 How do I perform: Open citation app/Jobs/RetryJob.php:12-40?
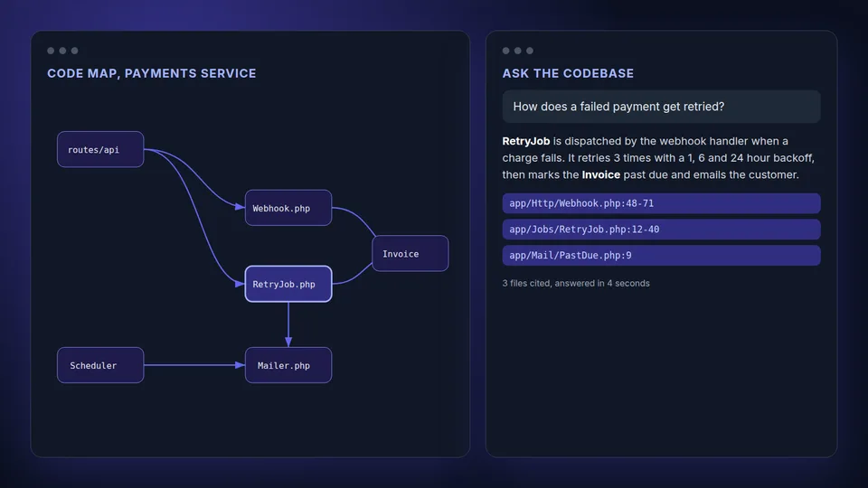661,229
